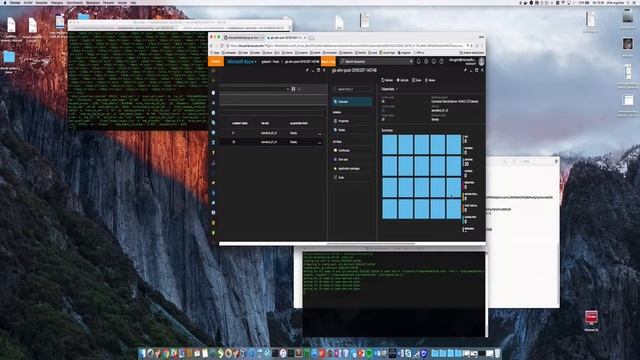This screenshot has width=640, height=360.
Task: Open the ellipsis menu on the second pool row
Action: pyautogui.click(x=319, y=142)
